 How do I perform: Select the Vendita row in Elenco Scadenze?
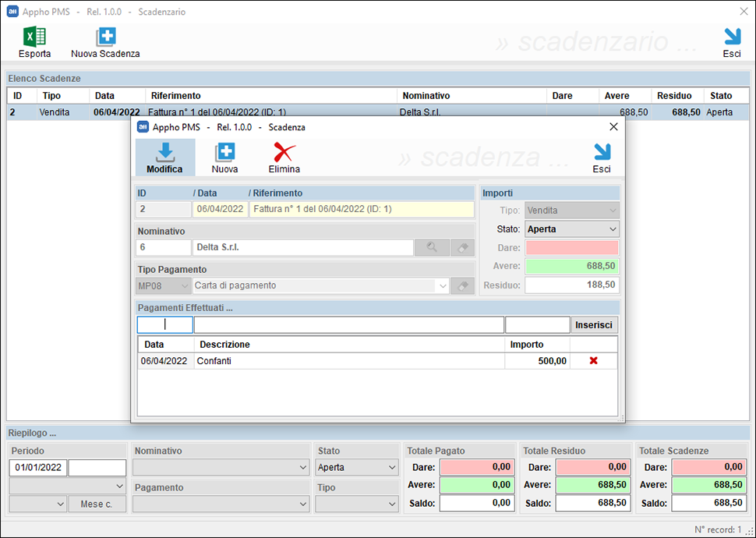[378, 112]
